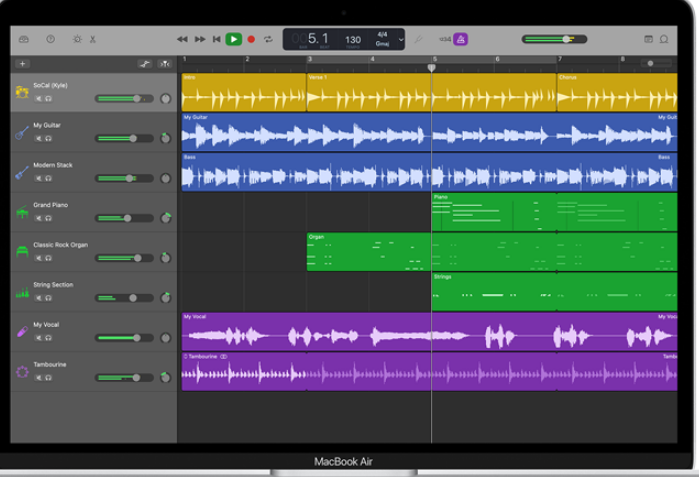699x477 pixels.
Task: Open the Library button in the toolbar
Action: pyautogui.click(x=24, y=39)
